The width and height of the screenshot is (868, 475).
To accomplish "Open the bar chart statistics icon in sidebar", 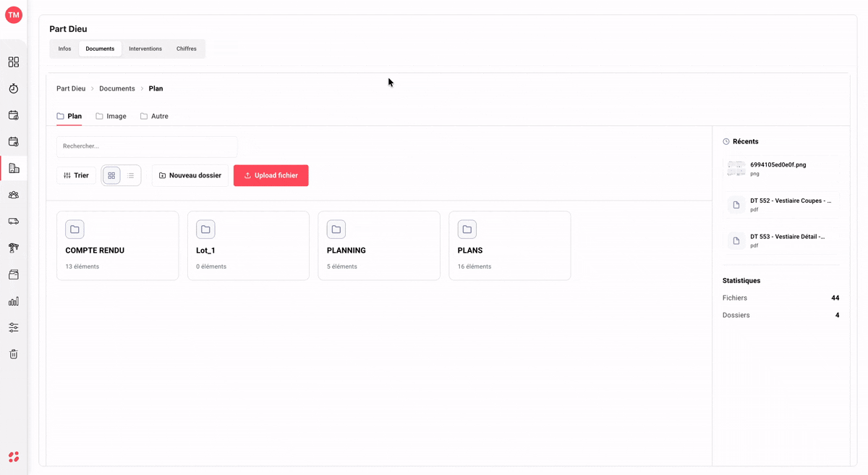I will tap(14, 301).
